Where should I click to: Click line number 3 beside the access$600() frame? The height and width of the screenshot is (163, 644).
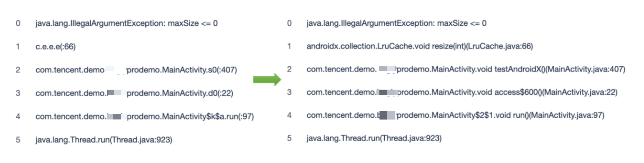(289, 92)
